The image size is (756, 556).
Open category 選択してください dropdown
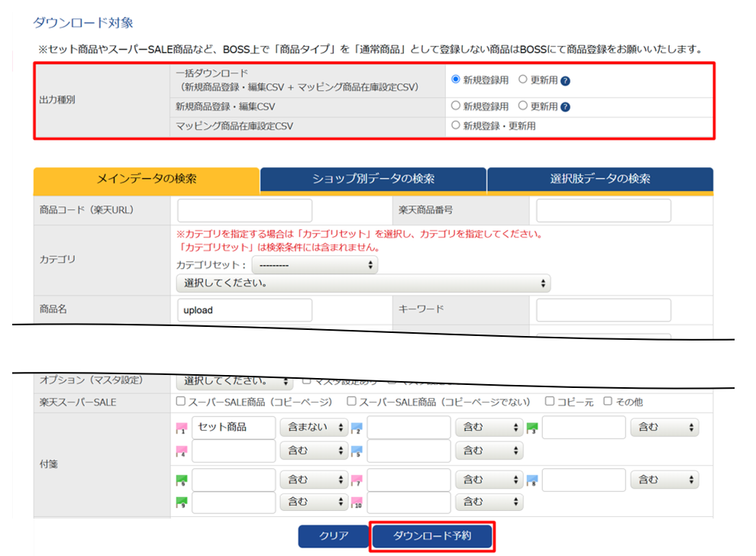(x=363, y=283)
